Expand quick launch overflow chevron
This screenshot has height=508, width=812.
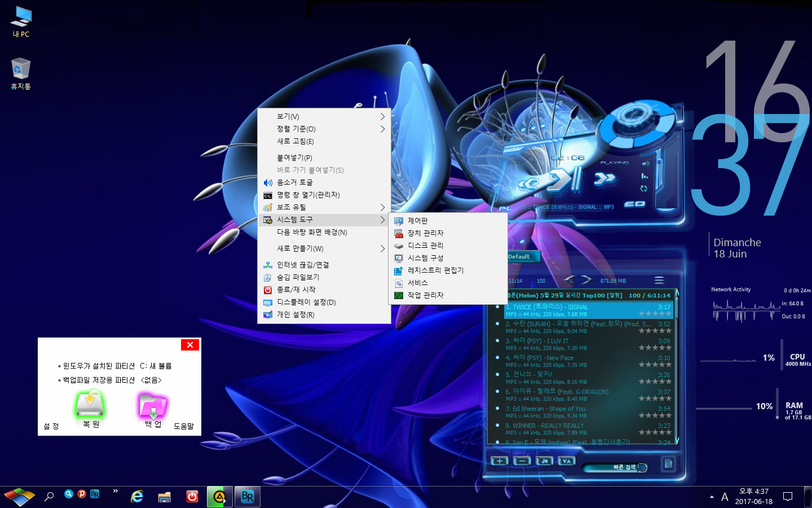(116, 491)
